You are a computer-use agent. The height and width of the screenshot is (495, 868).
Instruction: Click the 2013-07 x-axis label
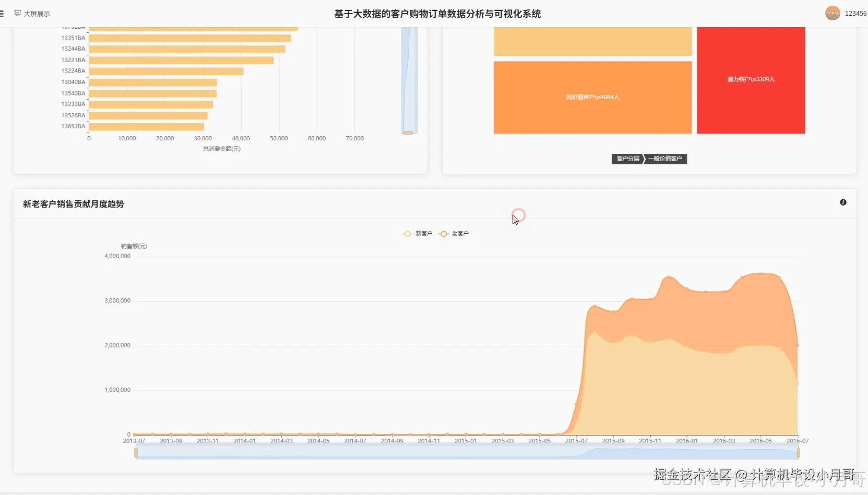(x=134, y=441)
